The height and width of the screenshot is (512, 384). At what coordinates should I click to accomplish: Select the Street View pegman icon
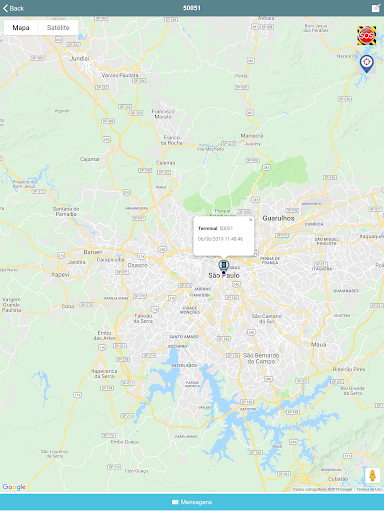coord(372,475)
